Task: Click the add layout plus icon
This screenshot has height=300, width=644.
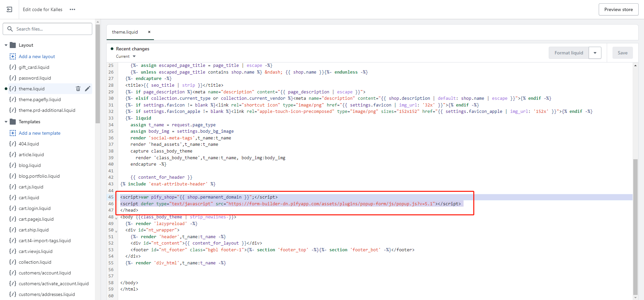Action: 13,56
